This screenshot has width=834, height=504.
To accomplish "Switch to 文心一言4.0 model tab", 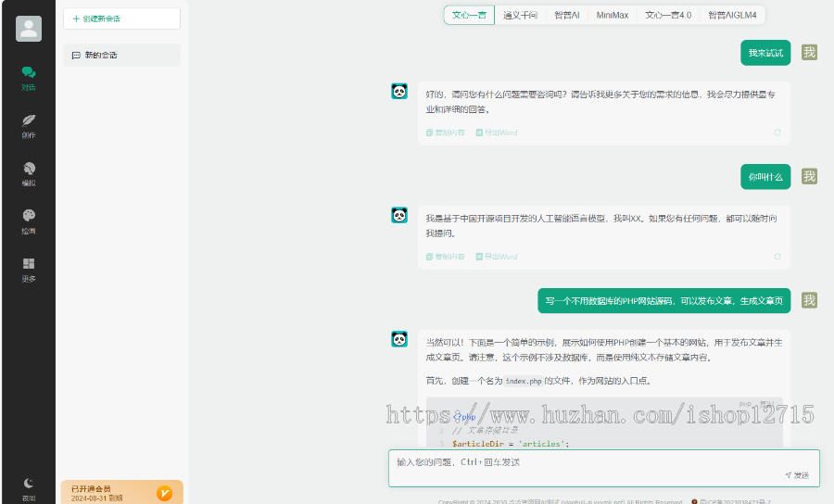I will click(668, 15).
